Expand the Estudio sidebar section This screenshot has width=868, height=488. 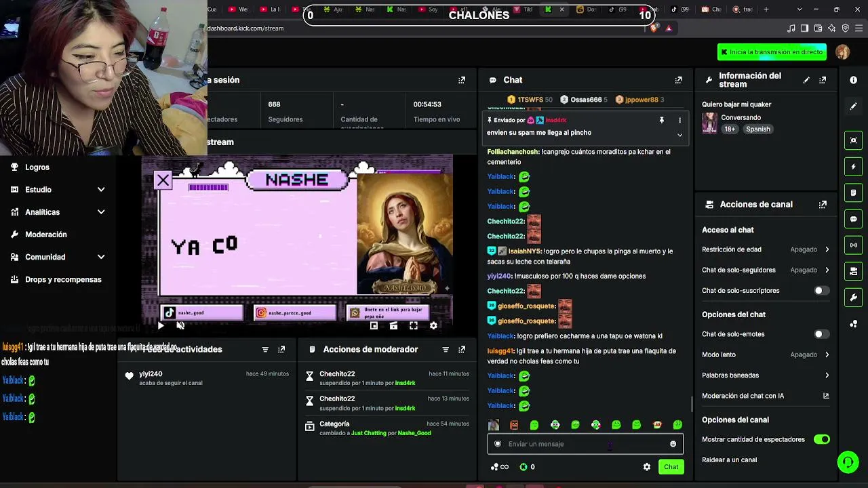[x=101, y=190]
